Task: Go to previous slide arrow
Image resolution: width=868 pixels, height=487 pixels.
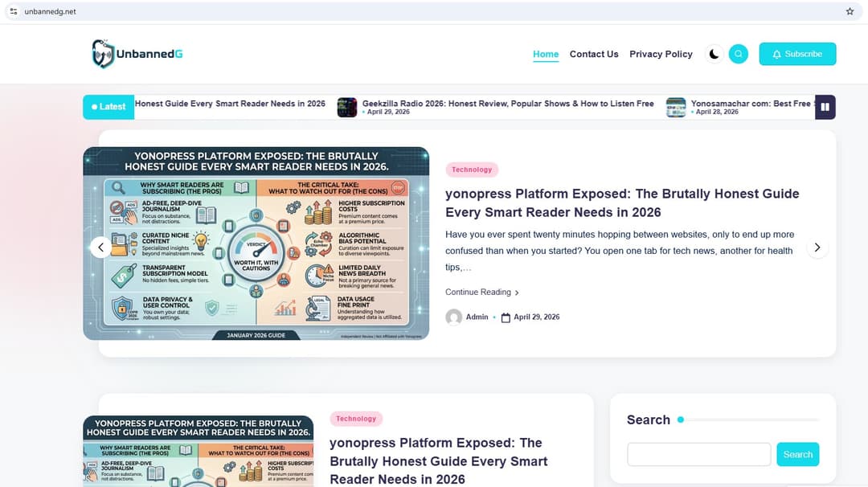Action: [x=100, y=248]
